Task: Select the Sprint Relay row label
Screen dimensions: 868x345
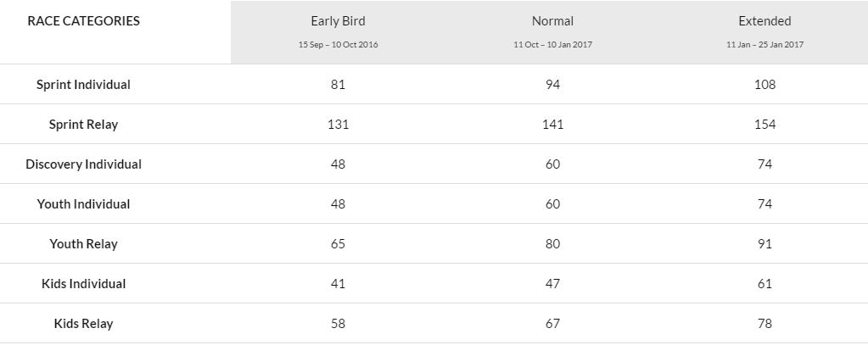Action: [x=84, y=125]
